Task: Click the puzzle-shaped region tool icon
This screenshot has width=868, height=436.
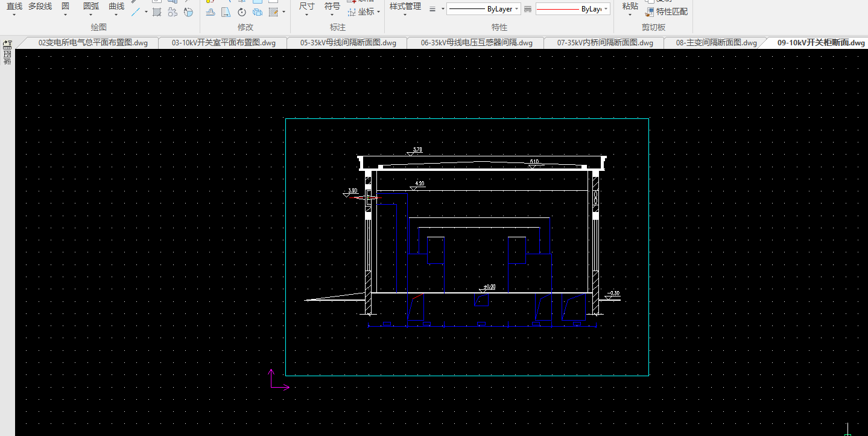Action: pos(173,11)
